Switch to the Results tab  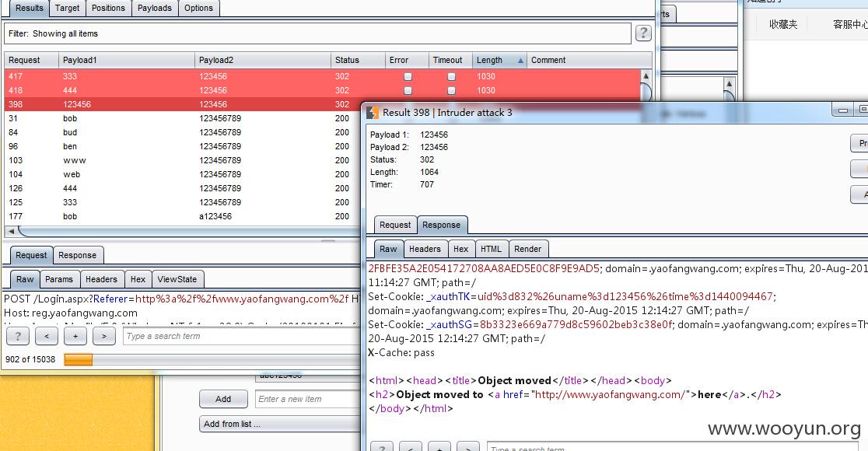tap(30, 8)
